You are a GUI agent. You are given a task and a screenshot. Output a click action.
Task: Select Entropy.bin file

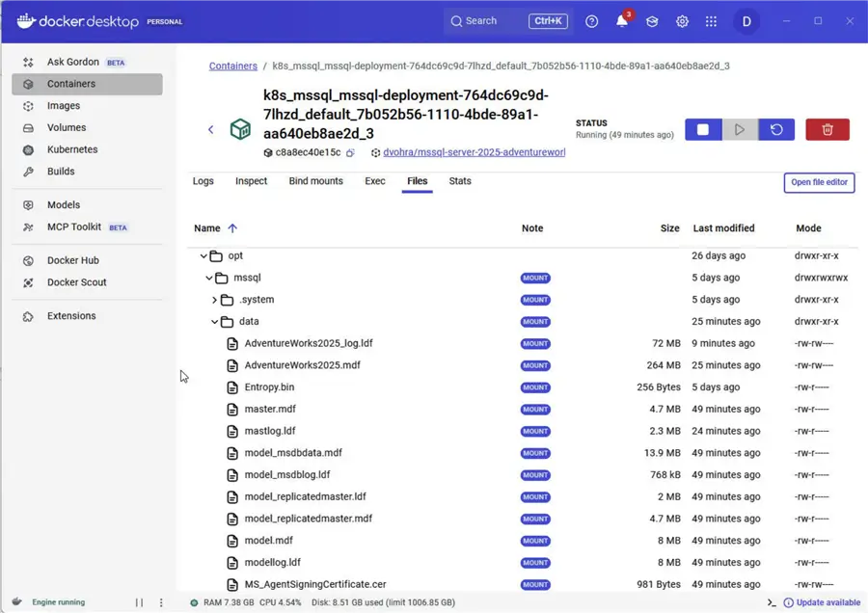click(x=269, y=387)
